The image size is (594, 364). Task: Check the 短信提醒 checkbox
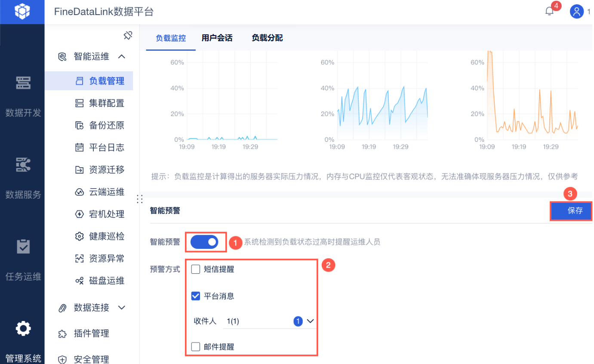(x=196, y=269)
